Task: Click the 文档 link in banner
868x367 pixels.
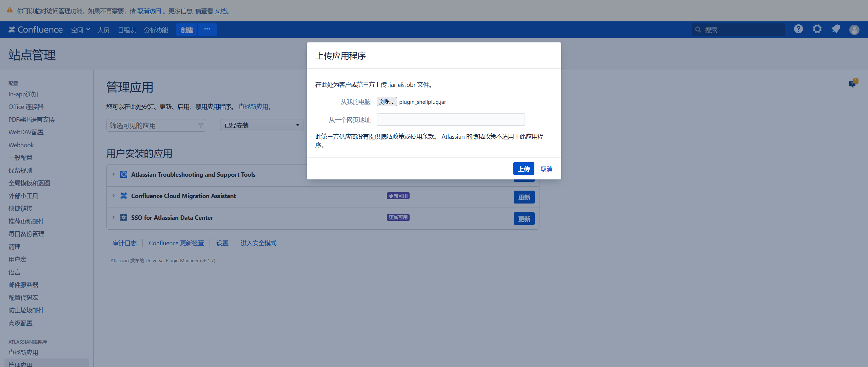Action: tap(220, 11)
